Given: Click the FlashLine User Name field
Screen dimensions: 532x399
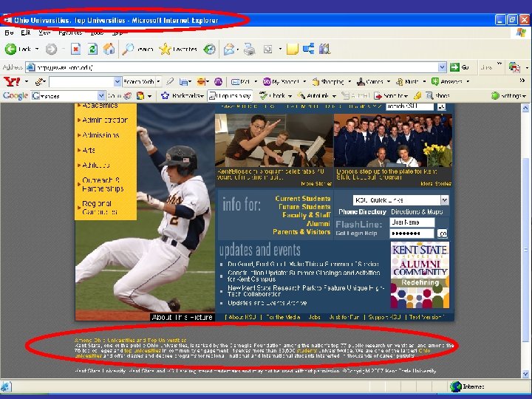Looking at the screenshot, I should [x=412, y=222].
